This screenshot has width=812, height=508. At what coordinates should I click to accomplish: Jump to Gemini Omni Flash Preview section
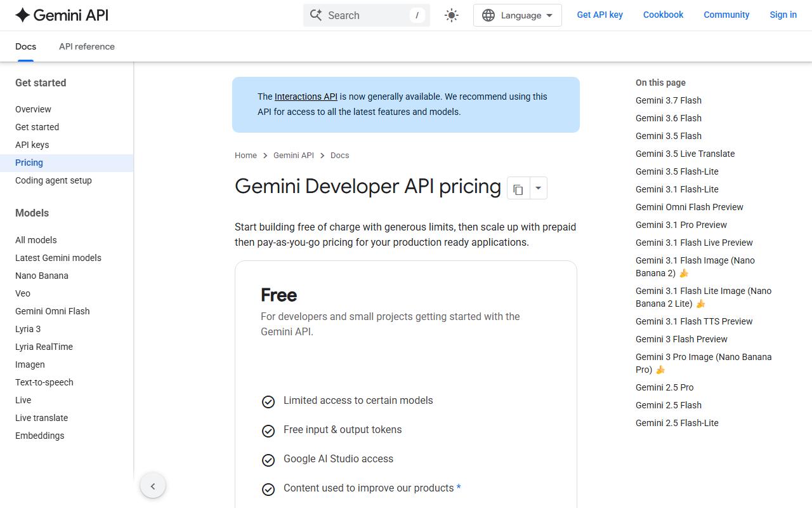[x=690, y=207]
